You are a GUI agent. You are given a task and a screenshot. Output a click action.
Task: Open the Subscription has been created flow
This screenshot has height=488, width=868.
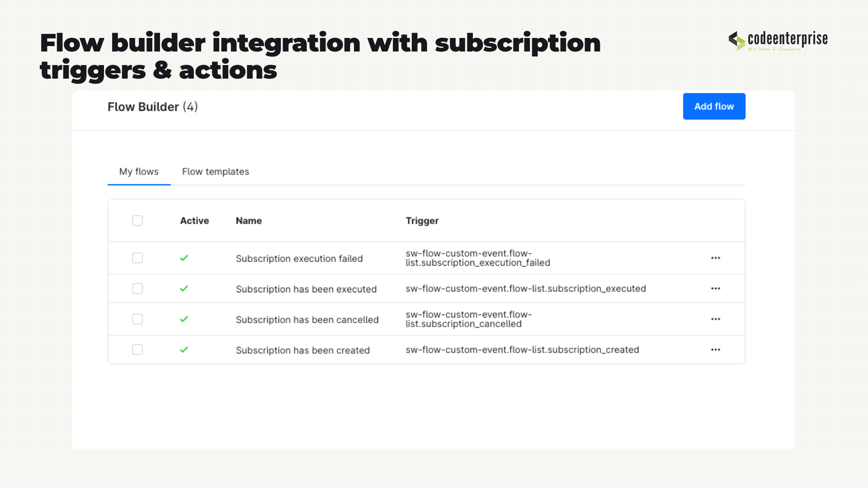pos(303,350)
